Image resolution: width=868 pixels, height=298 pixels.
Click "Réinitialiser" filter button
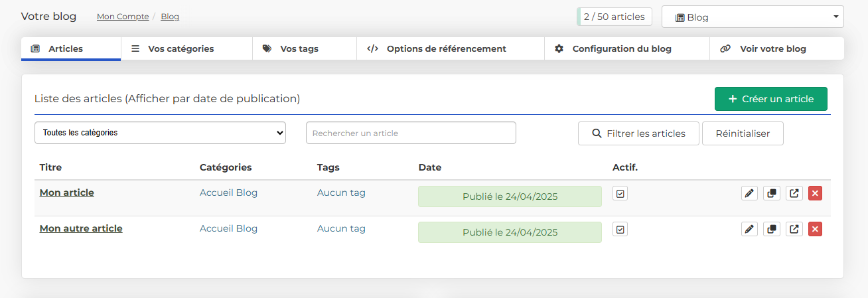[x=742, y=133]
